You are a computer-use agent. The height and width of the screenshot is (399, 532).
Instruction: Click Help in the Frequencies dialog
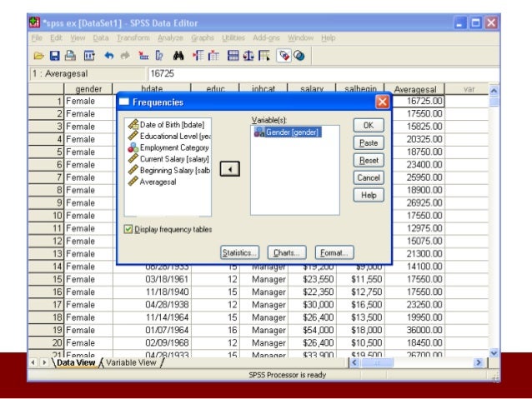(x=369, y=195)
